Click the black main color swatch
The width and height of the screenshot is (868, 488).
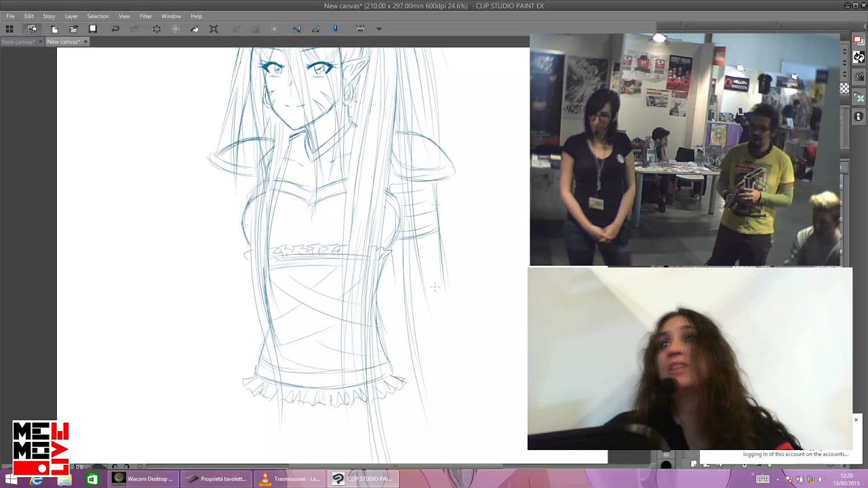click(x=666, y=465)
